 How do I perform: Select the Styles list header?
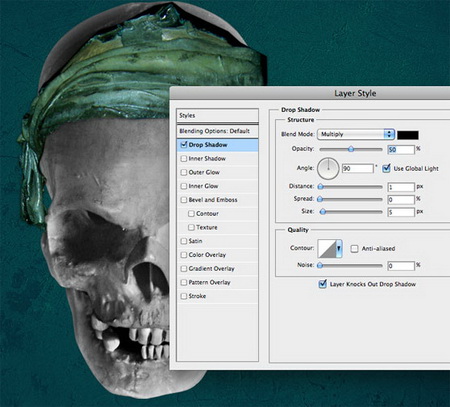point(217,115)
